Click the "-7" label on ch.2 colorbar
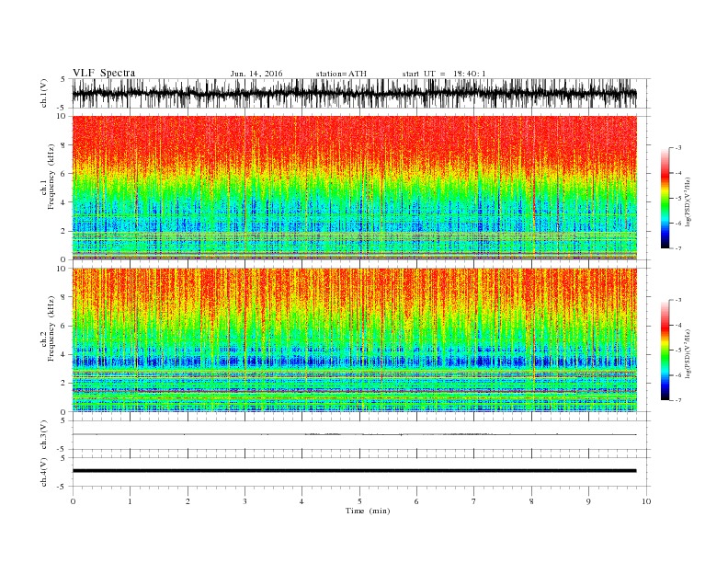This screenshot has width=728, height=563. [677, 400]
